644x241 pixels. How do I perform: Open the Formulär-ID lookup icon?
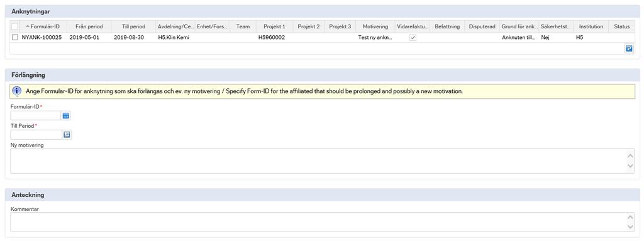(65, 116)
